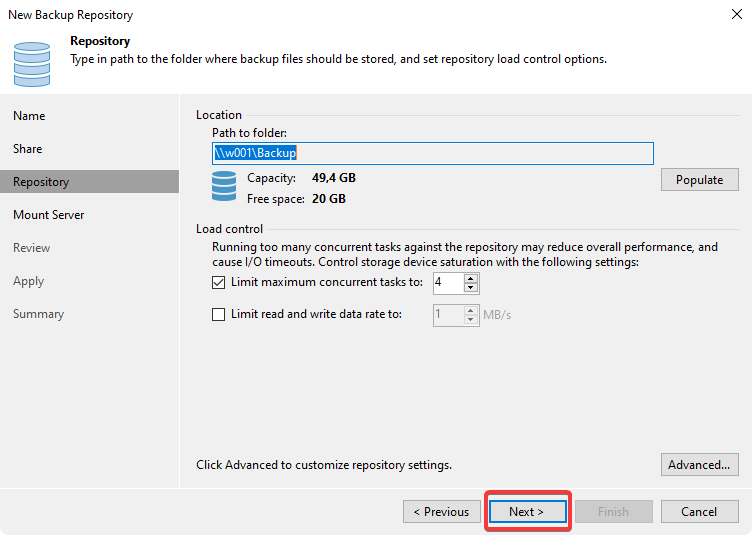The width and height of the screenshot is (752, 535).
Task: Increase concurrent tasks with up arrow
Action: tap(472, 279)
